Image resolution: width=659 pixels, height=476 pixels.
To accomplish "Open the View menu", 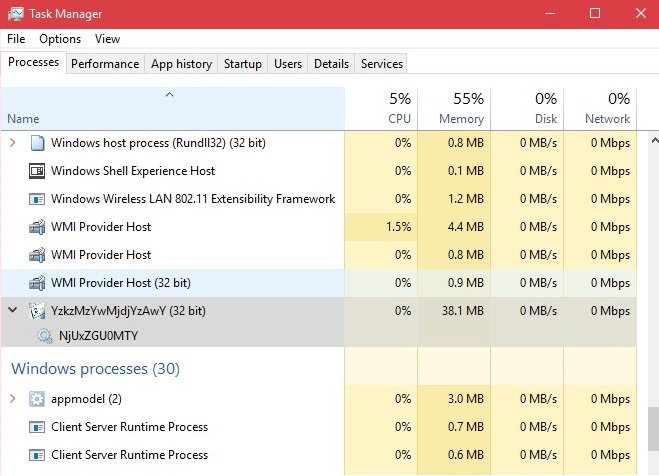I will (x=108, y=39).
